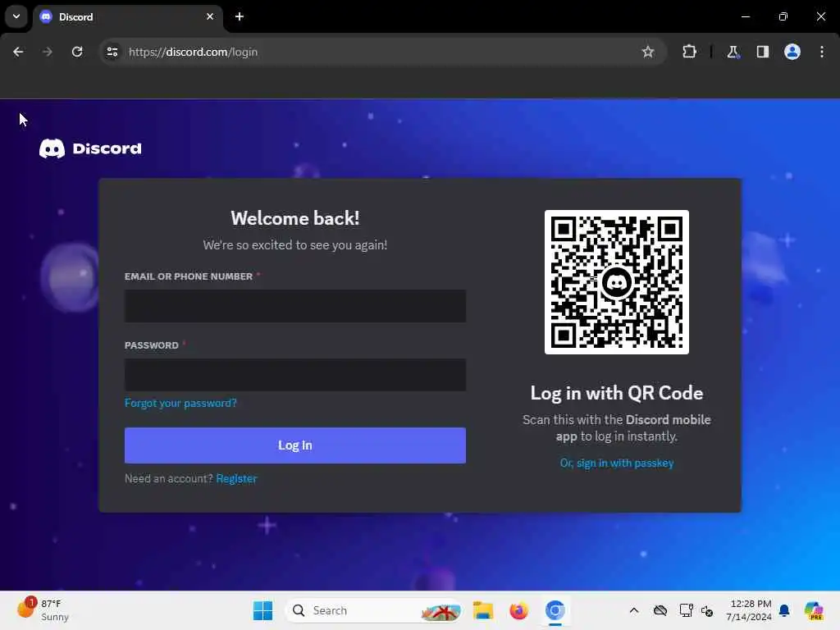840x630 pixels.
Task: Click the address bar URL discord.com/login
Action: coord(193,52)
